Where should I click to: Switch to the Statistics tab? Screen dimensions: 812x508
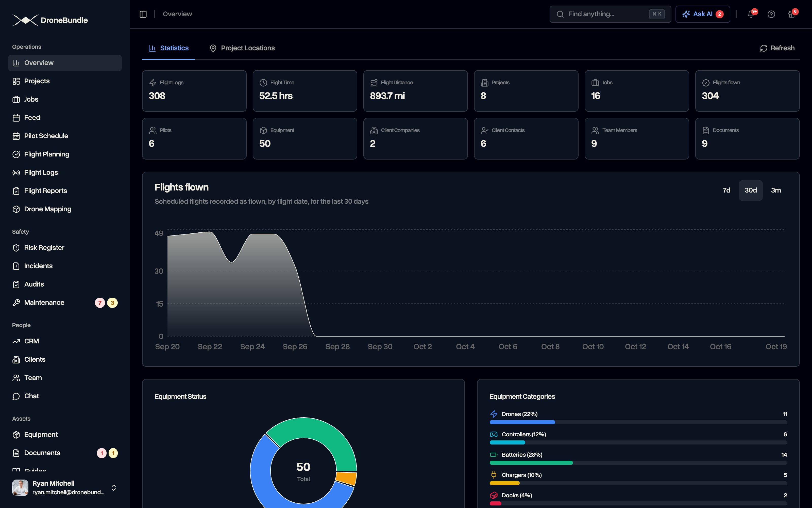click(x=168, y=48)
